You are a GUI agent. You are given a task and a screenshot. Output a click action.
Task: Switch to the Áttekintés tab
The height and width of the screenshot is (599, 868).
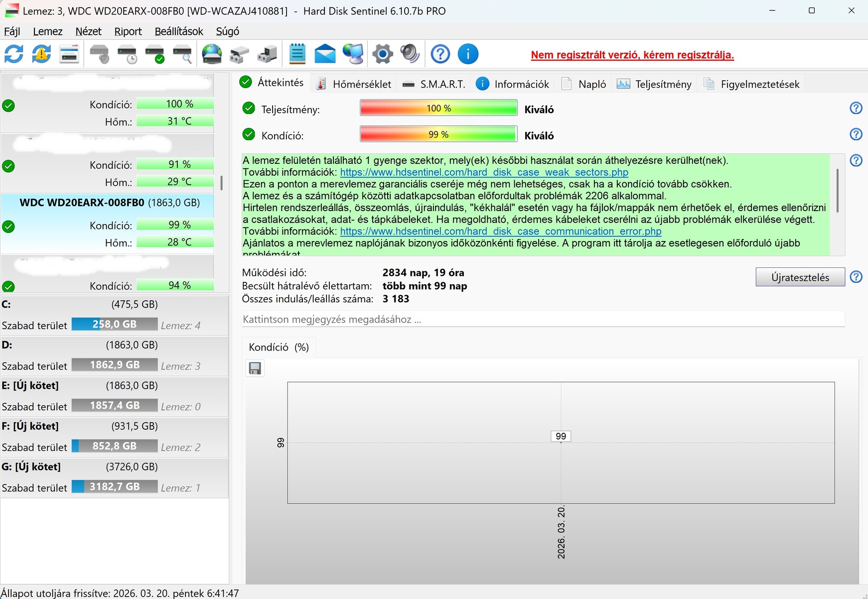pos(272,83)
